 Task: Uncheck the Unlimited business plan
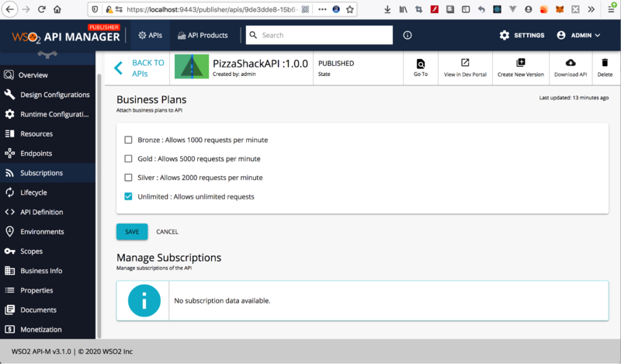click(x=129, y=196)
